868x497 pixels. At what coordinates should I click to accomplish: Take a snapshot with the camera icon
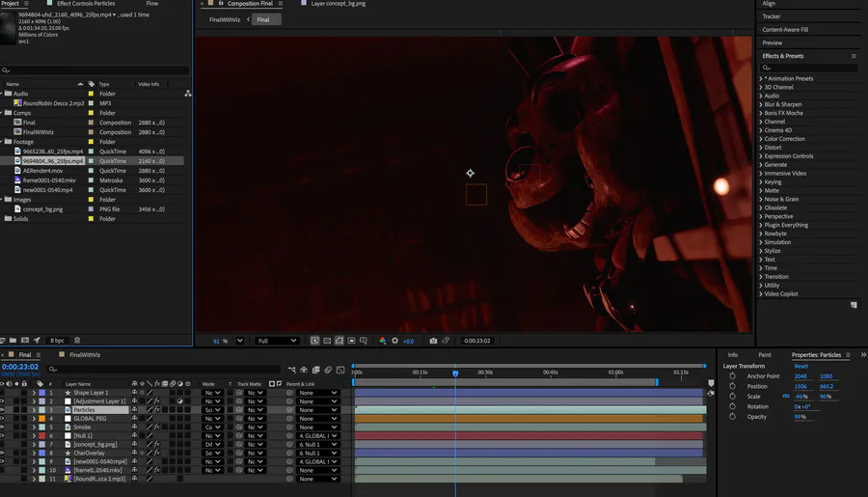coord(433,341)
